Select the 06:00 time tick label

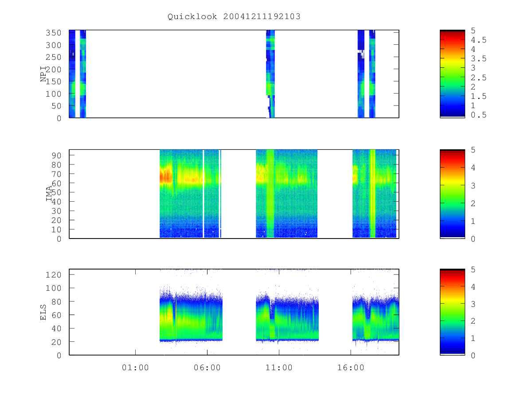click(x=207, y=368)
